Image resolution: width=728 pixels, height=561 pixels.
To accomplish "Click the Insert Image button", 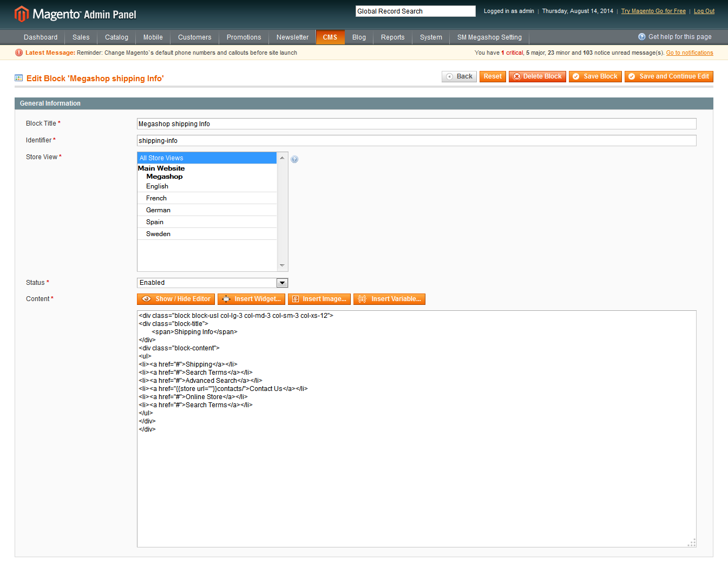I will point(319,299).
